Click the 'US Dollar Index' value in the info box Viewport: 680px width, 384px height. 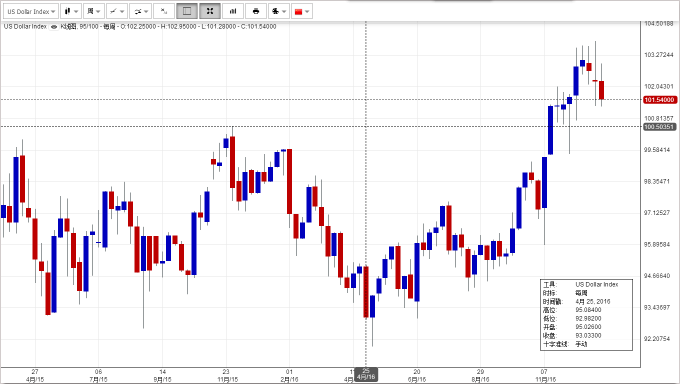pos(597,284)
